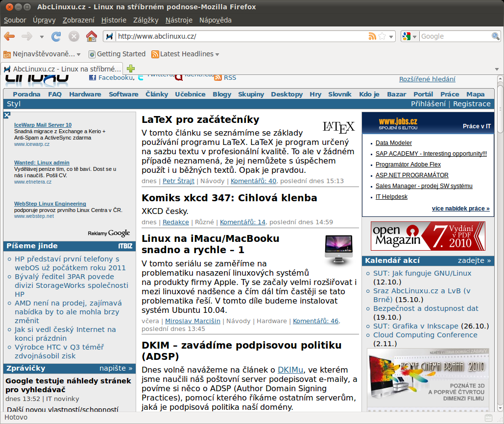
Task: Click the Registrace link
Action: pos(472,104)
